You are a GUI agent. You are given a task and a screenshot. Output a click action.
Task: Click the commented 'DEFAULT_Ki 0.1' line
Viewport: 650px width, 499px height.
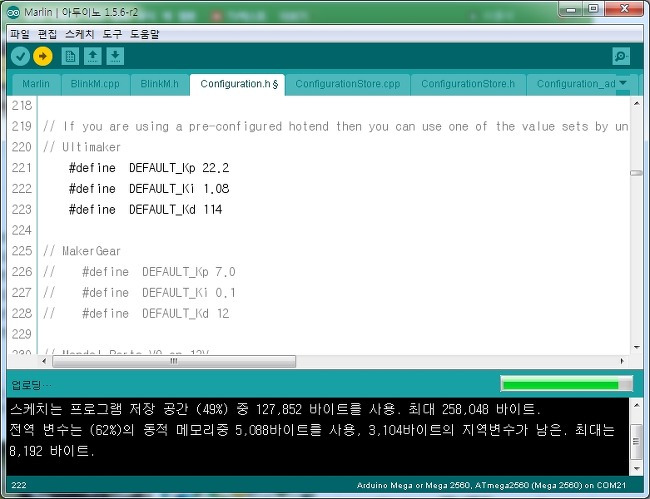[139, 293]
